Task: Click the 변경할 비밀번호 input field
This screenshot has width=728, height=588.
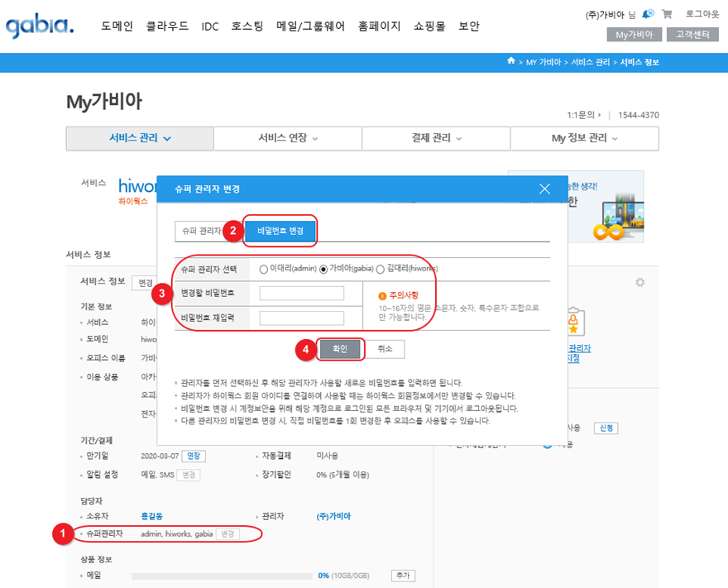Action: (301, 294)
